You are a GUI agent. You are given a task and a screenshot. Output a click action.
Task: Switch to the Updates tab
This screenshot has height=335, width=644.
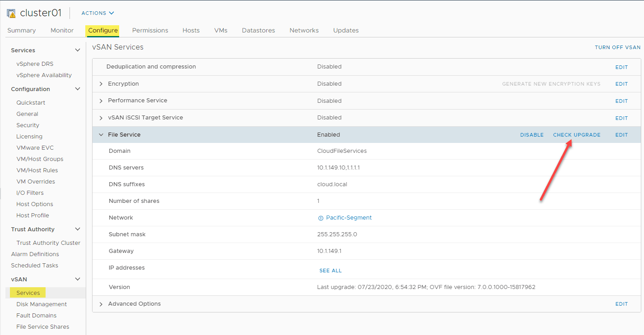click(346, 30)
